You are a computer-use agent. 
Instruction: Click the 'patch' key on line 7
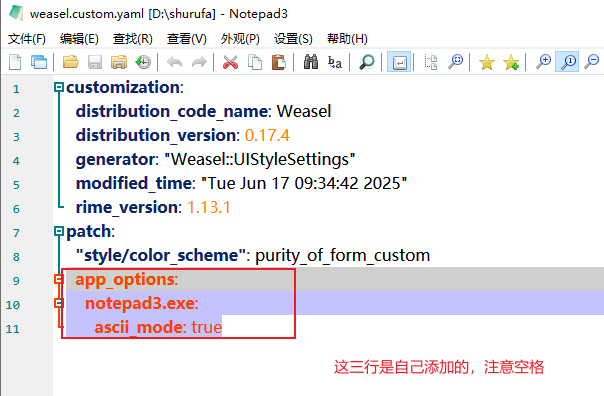pos(89,232)
